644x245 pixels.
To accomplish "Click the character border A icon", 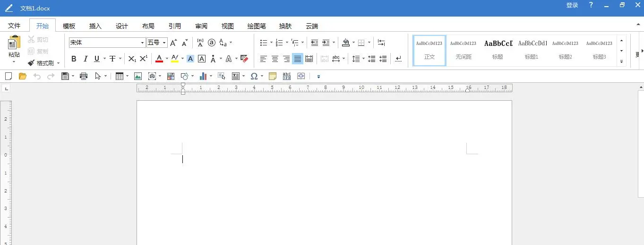I will pos(202,59).
